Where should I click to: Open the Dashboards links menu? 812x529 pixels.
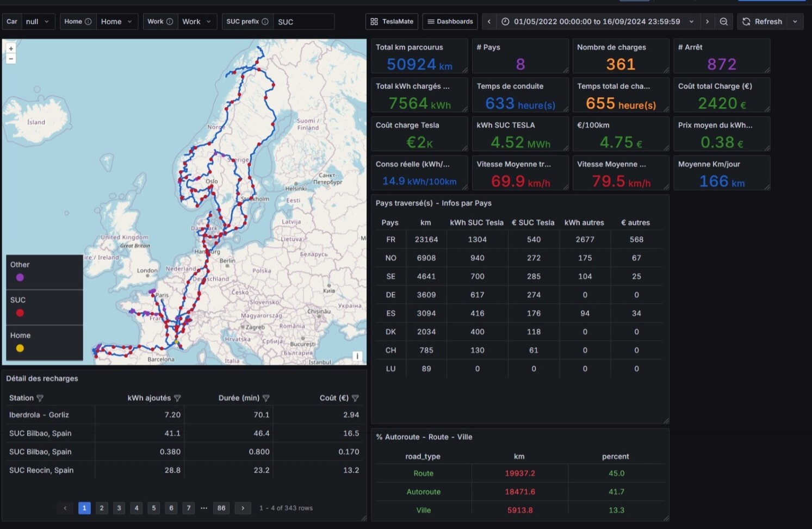(x=450, y=22)
